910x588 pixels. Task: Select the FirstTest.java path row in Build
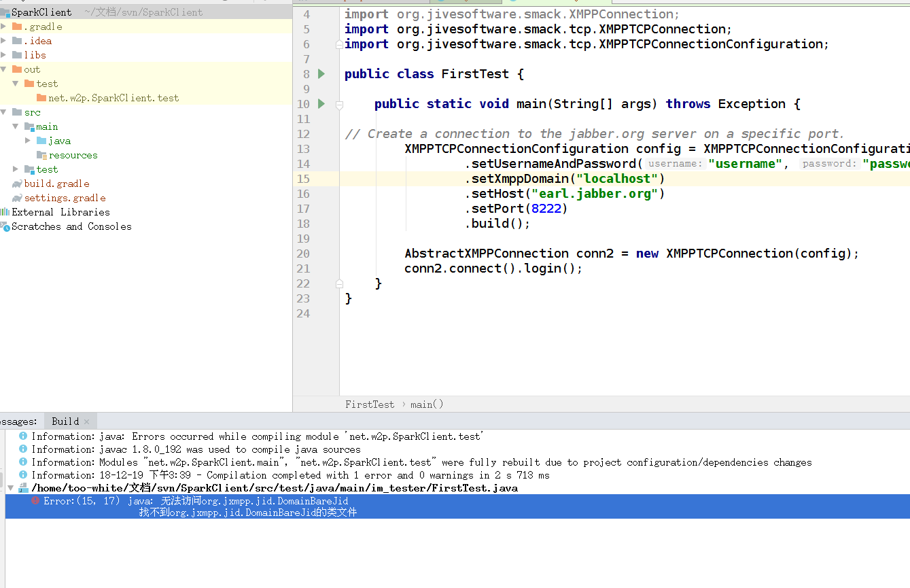tap(275, 488)
